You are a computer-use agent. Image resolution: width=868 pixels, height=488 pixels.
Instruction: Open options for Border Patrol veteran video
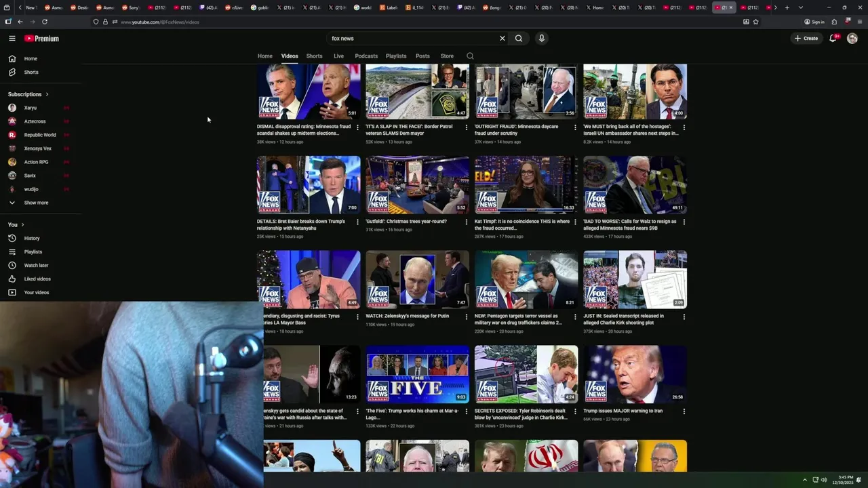click(x=466, y=127)
